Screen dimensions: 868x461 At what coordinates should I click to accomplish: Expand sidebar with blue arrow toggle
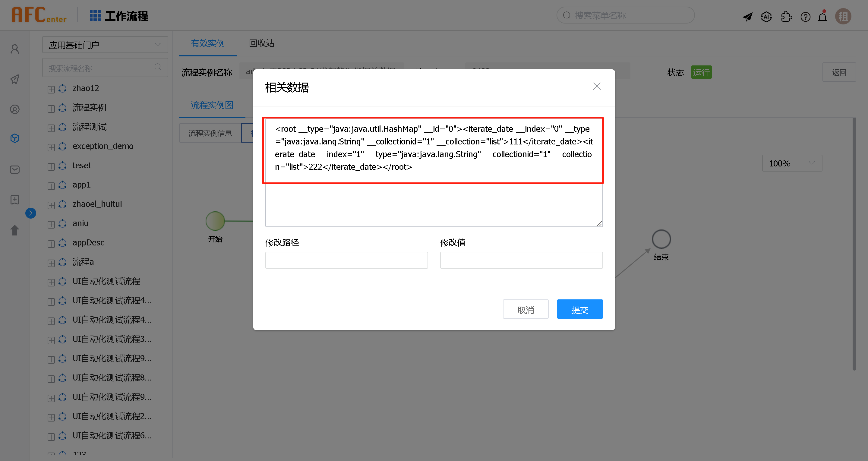pyautogui.click(x=31, y=213)
